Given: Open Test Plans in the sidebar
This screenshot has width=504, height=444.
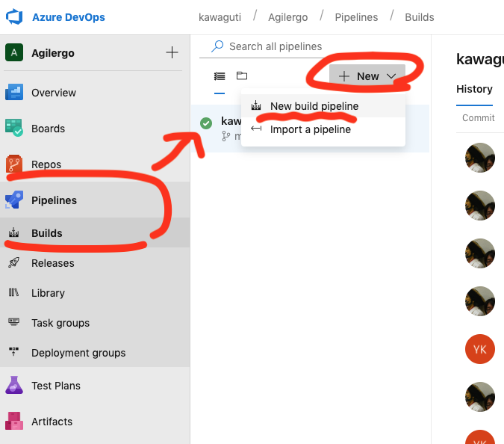Looking at the screenshot, I should click(x=56, y=386).
